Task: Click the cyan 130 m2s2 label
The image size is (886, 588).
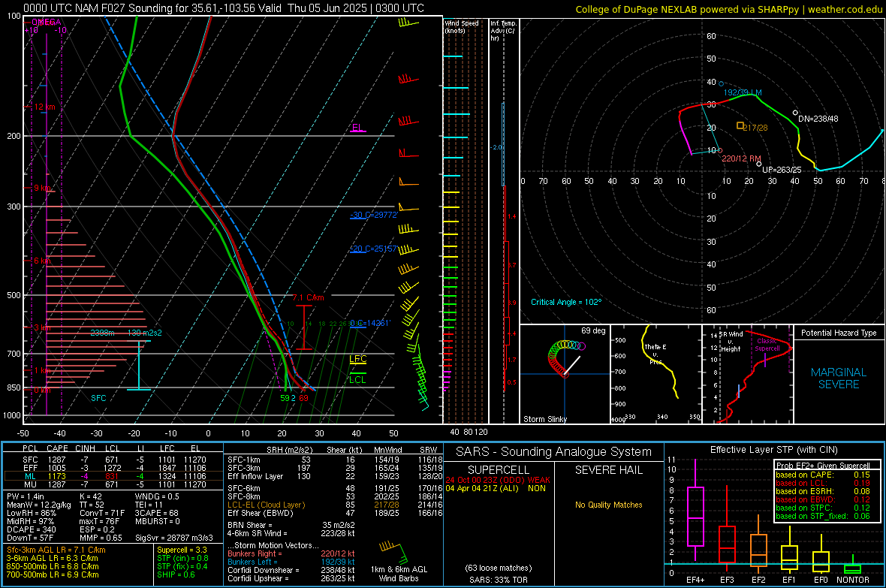Action: point(145,333)
